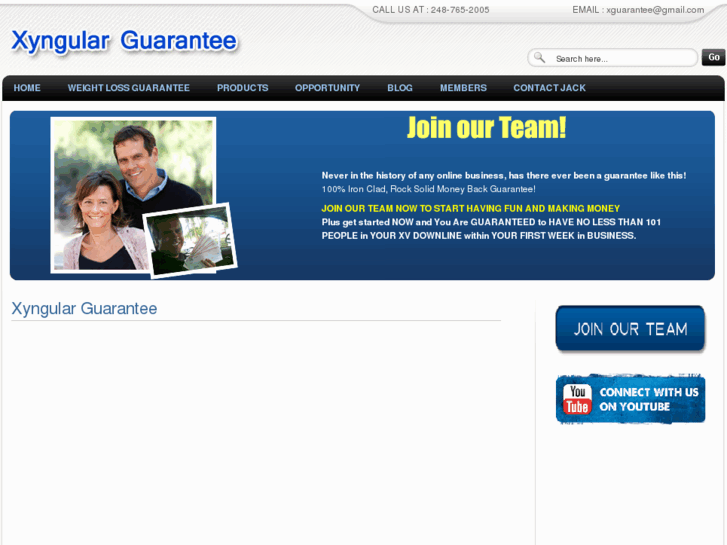Click the magnifying glass search icon

pyautogui.click(x=539, y=58)
